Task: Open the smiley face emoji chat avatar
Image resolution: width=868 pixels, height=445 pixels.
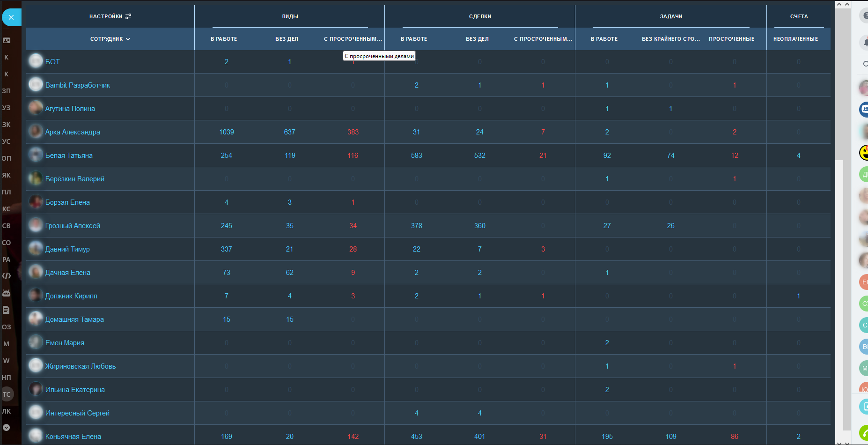Action: (x=864, y=152)
